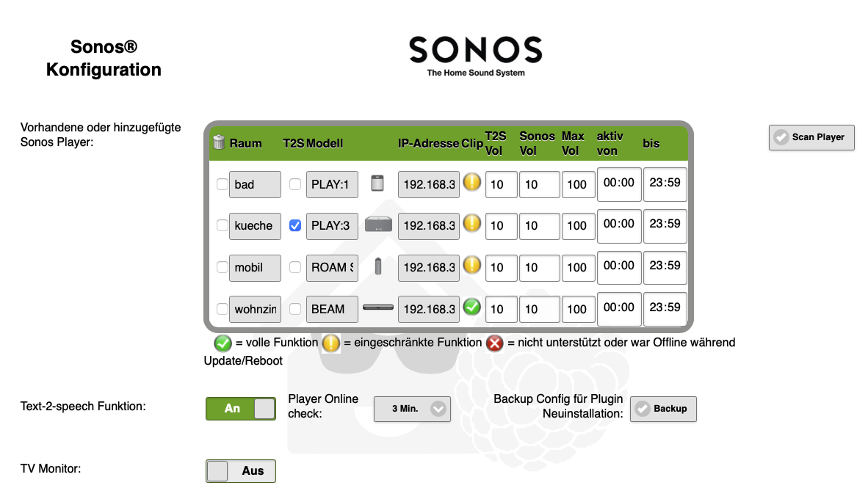Tick the delete checkbox for bad room
Screen dimensions: 868x499
pyautogui.click(x=222, y=185)
